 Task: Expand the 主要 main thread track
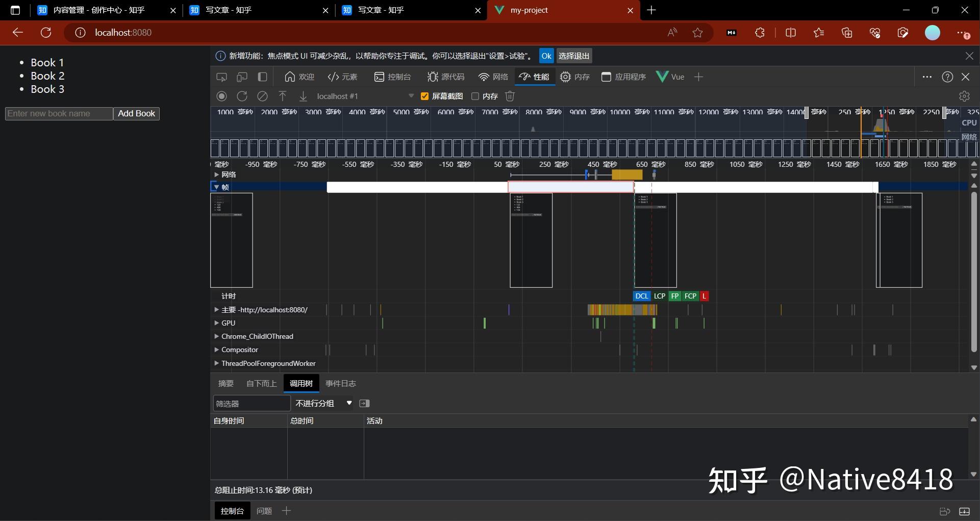click(216, 310)
